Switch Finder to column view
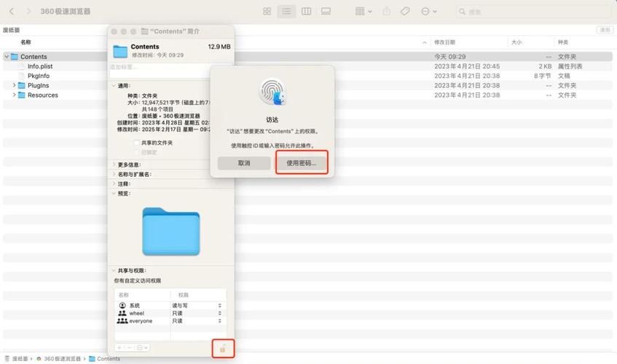The width and height of the screenshot is (617, 364). 306,12
